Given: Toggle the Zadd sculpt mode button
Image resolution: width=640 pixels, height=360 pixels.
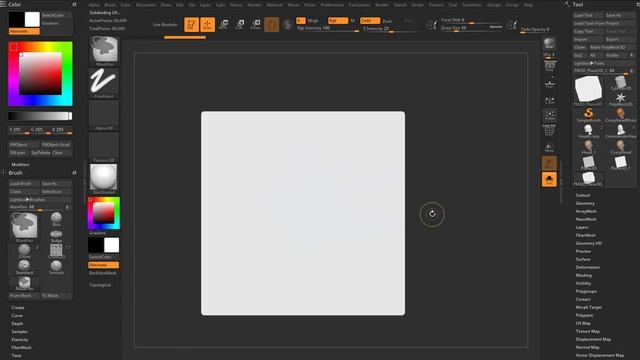Looking at the screenshot, I should point(370,20).
